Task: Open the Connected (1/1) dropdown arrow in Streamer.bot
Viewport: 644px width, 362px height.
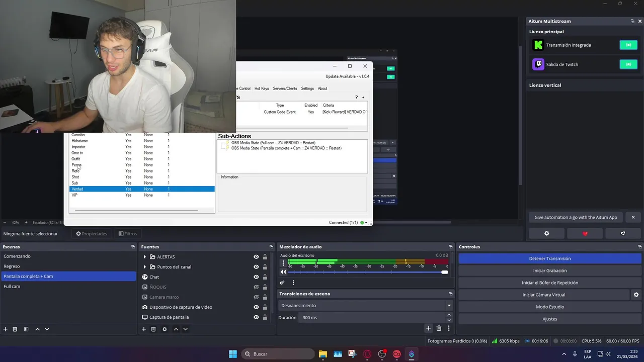Action: pos(366,223)
